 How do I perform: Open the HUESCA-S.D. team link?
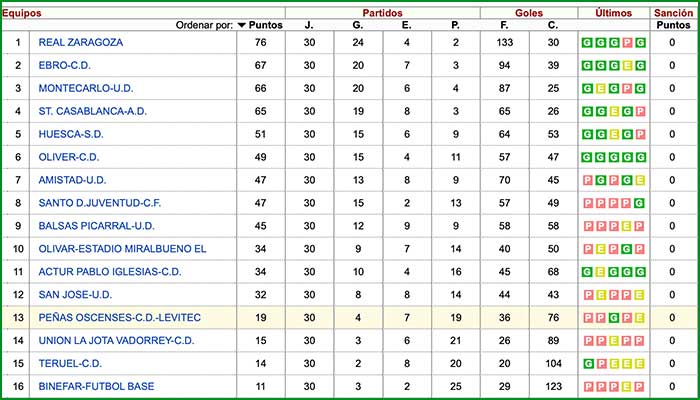click(71, 134)
